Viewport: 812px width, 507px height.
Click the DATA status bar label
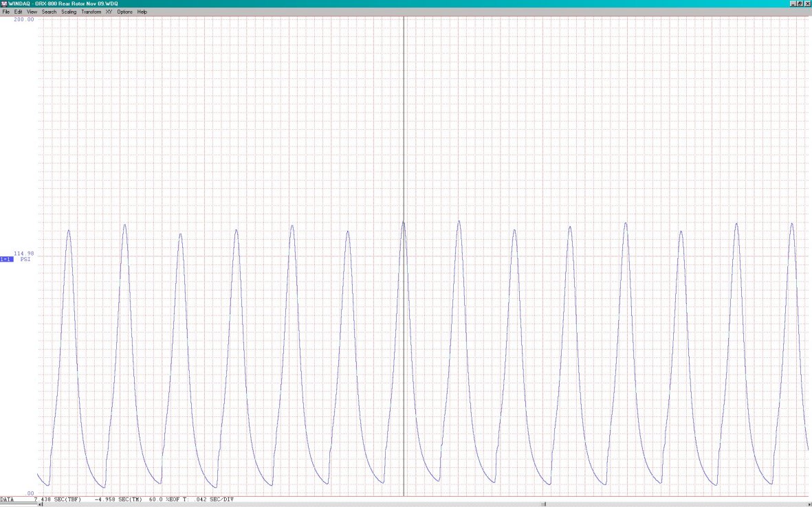click(x=7, y=499)
